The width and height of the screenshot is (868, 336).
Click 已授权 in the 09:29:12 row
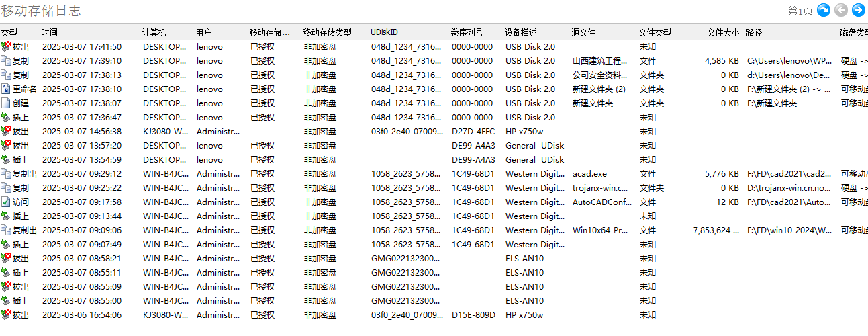(262, 173)
